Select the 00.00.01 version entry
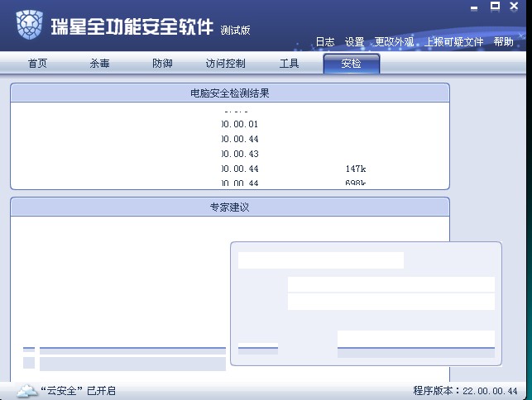This screenshot has width=532, height=400. tap(240, 124)
